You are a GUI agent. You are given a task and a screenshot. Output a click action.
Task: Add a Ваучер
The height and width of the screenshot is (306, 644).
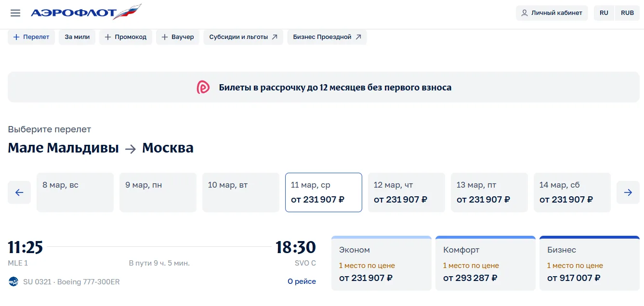[x=178, y=37]
